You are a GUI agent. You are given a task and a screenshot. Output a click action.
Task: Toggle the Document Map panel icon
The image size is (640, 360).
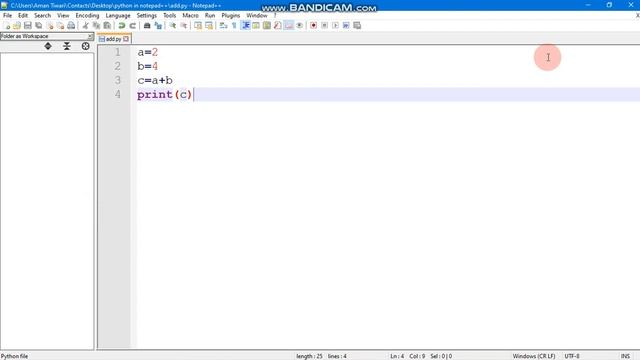pyautogui.click(x=267, y=25)
